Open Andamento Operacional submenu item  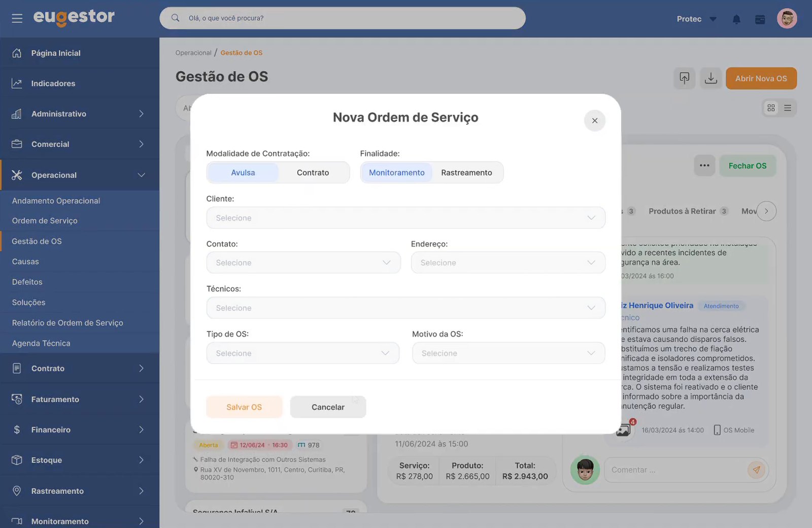(56, 201)
